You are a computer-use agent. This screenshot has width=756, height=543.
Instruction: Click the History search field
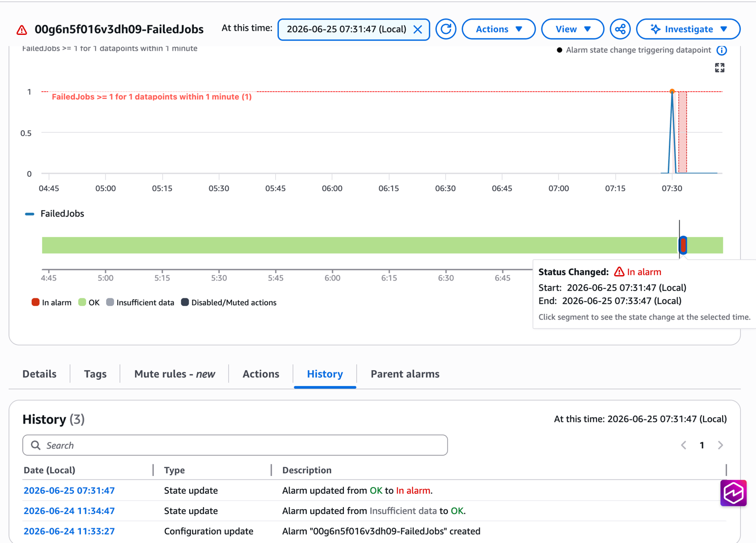(235, 445)
